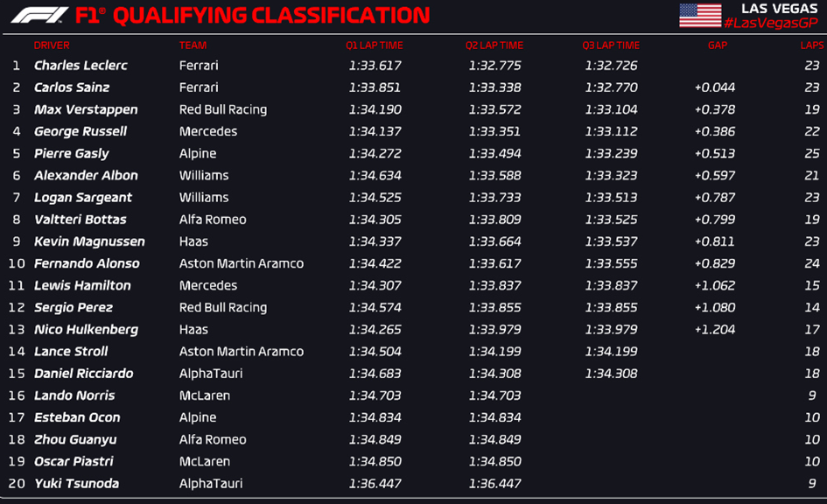Click Aston Martin Aramco for Fernando Alonso
827x504 pixels.
click(242, 263)
